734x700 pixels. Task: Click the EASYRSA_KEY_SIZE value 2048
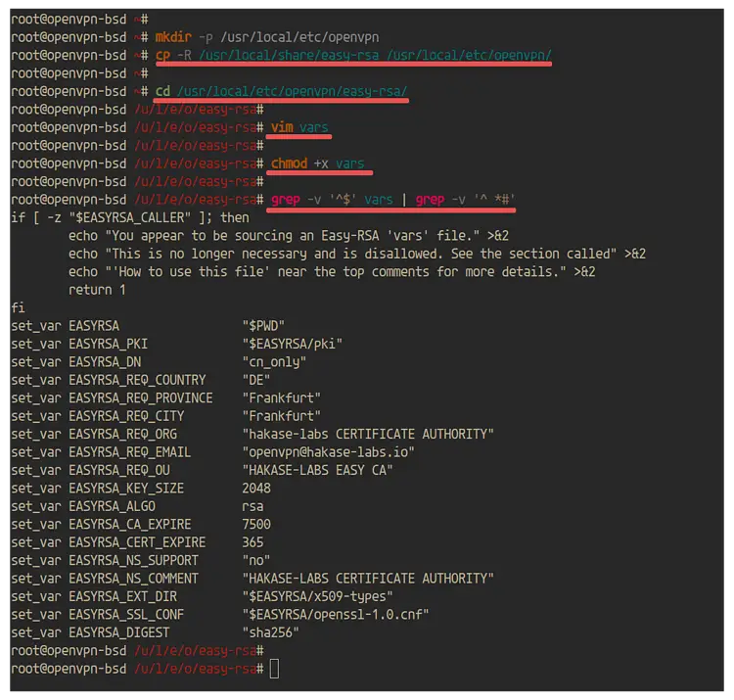(x=256, y=488)
